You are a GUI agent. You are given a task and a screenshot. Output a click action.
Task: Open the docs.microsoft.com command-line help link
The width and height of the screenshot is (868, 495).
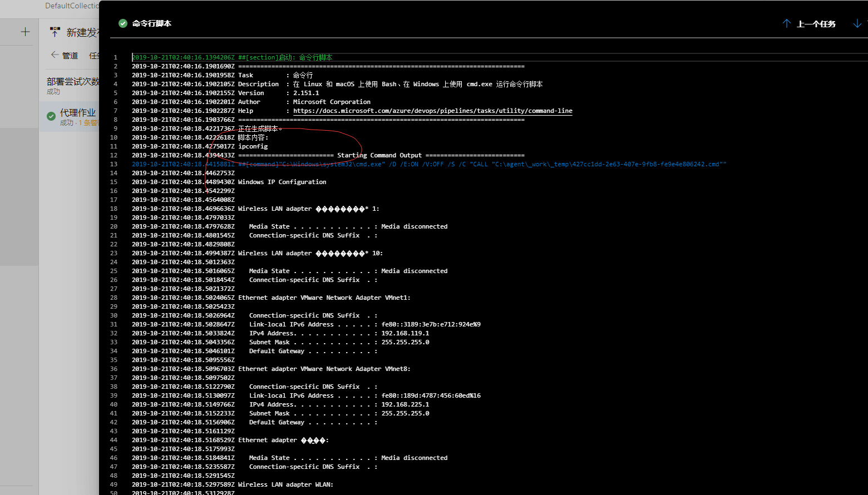(432, 111)
